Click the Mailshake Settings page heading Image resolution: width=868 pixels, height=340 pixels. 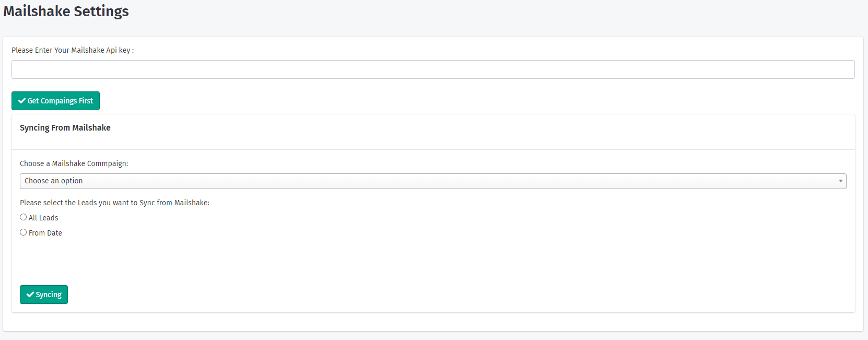[x=66, y=11]
